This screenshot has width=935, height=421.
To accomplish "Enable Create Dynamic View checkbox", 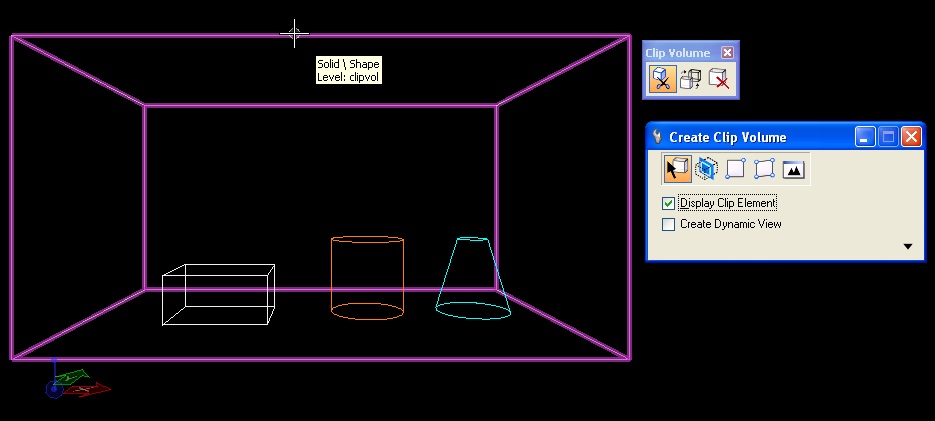I will (x=668, y=224).
